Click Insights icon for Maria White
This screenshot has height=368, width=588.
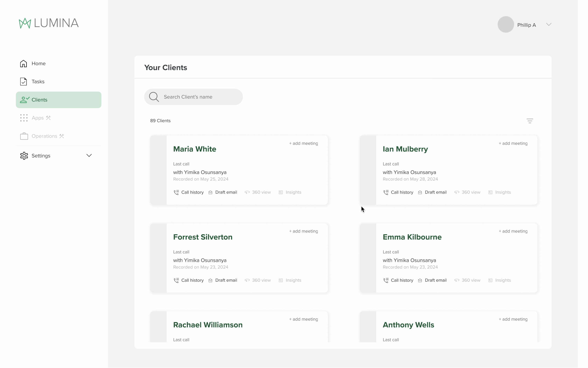281,193
